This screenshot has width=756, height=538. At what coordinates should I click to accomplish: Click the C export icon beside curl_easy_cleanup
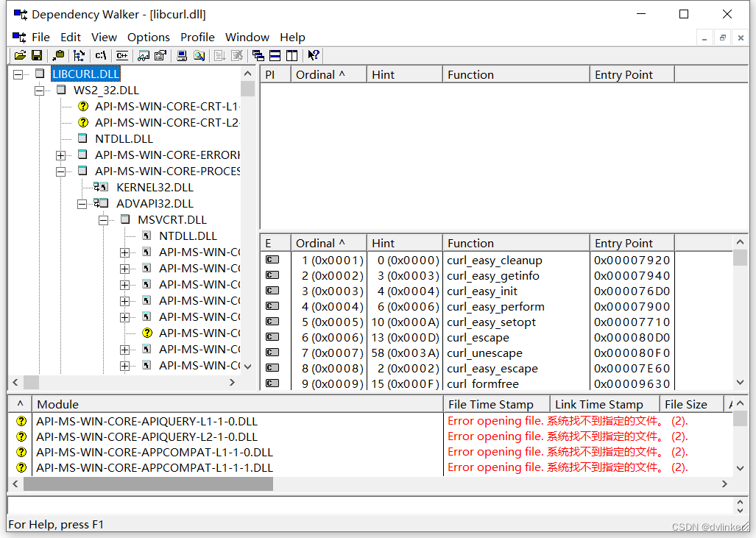[x=272, y=260]
